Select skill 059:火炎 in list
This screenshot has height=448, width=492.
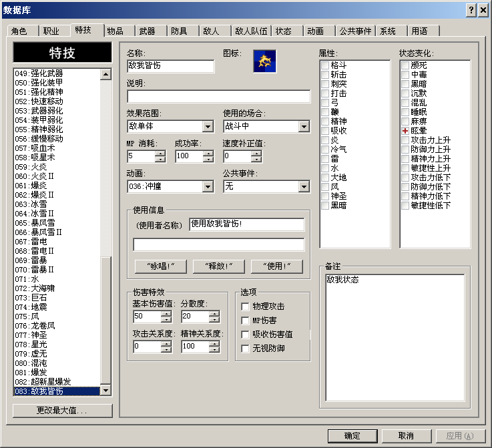click(x=57, y=167)
